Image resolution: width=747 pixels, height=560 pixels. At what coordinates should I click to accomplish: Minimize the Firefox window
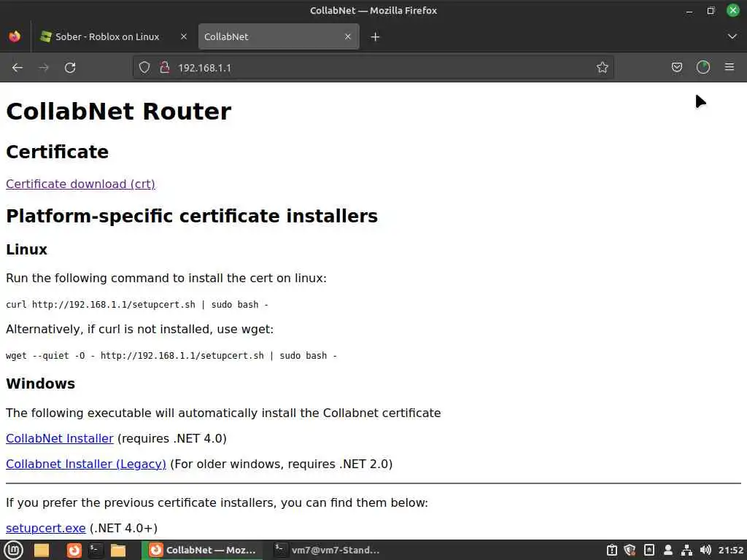coord(689,10)
